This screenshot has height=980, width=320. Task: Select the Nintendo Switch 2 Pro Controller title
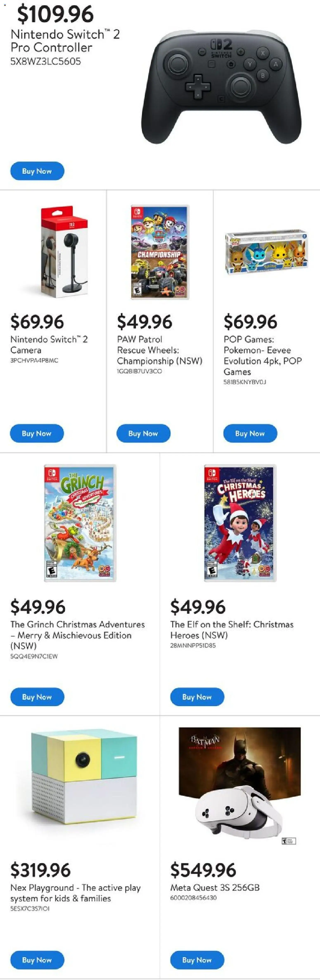[65, 40]
